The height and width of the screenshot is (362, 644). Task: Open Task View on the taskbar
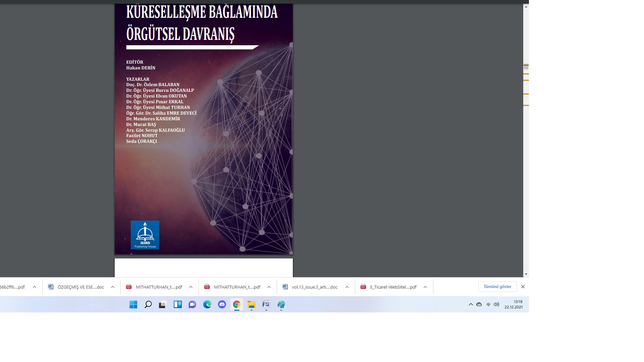click(163, 304)
